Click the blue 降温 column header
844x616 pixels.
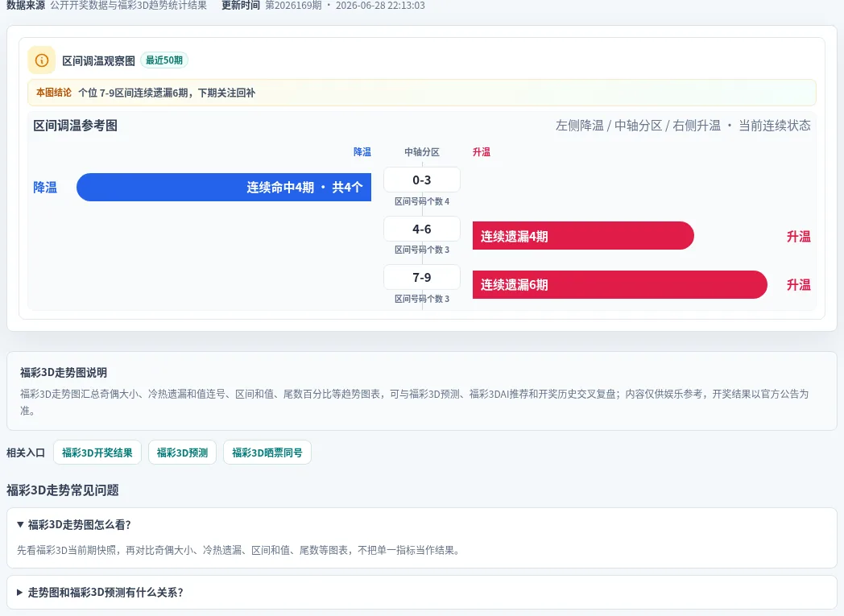pos(362,151)
